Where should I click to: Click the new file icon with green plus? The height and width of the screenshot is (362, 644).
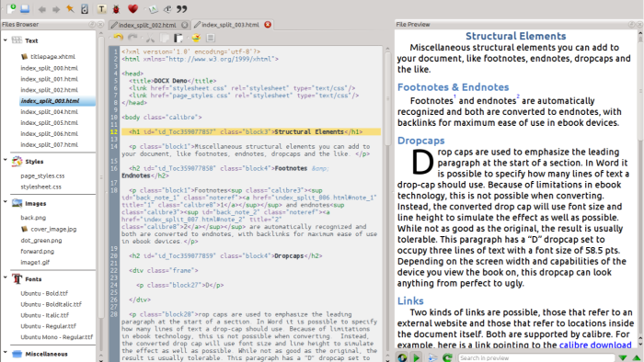coord(11,8)
